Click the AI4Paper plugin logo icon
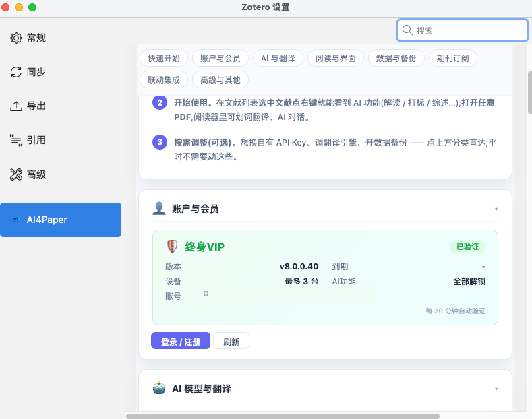 tap(16, 220)
